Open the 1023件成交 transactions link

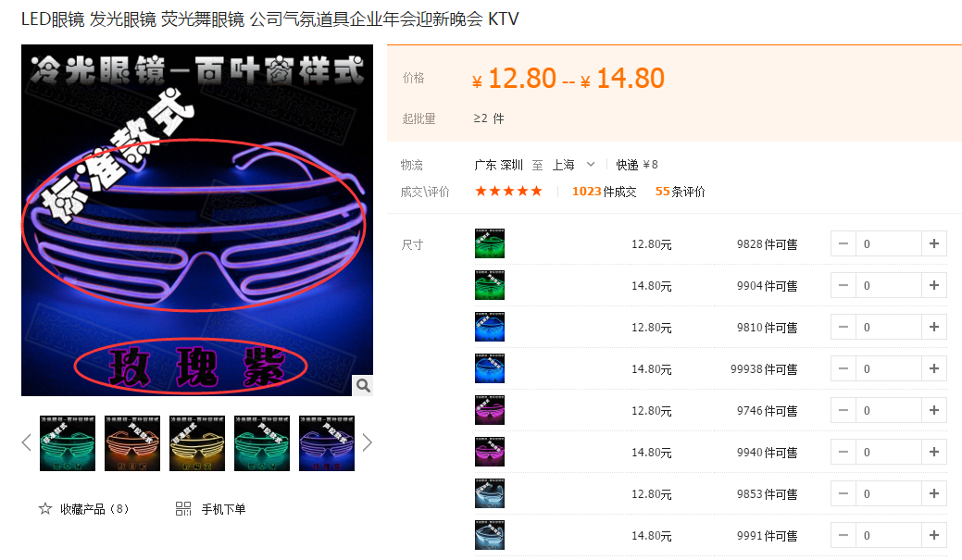604,192
